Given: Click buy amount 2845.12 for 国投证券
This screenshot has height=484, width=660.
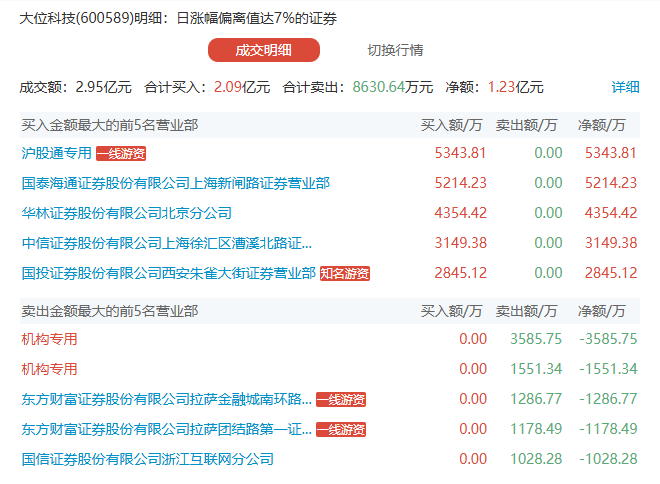Looking at the screenshot, I should coord(460,273).
